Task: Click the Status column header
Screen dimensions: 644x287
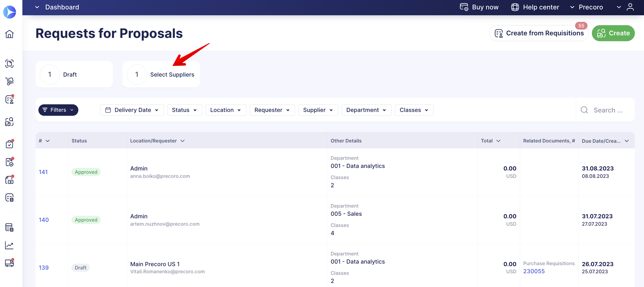Action: click(x=79, y=141)
